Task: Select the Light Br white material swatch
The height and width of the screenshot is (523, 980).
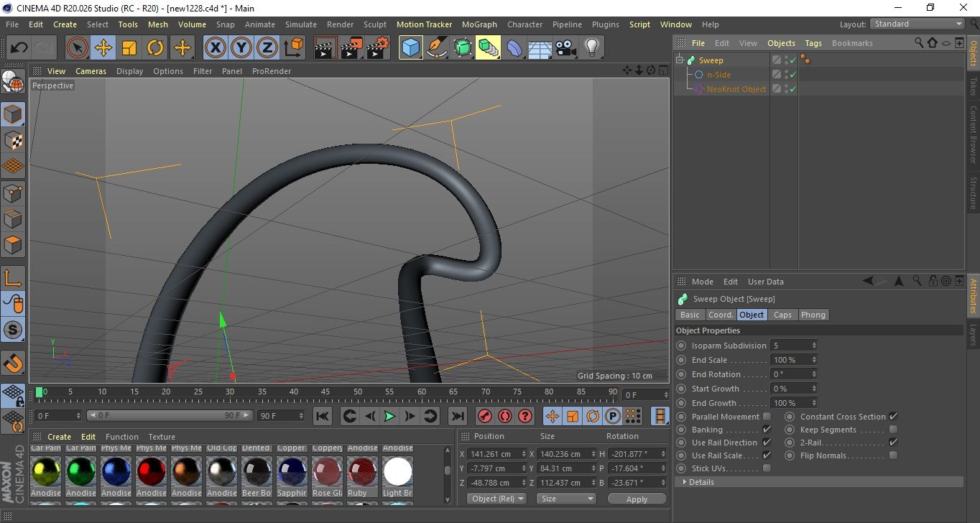Action: (397, 472)
